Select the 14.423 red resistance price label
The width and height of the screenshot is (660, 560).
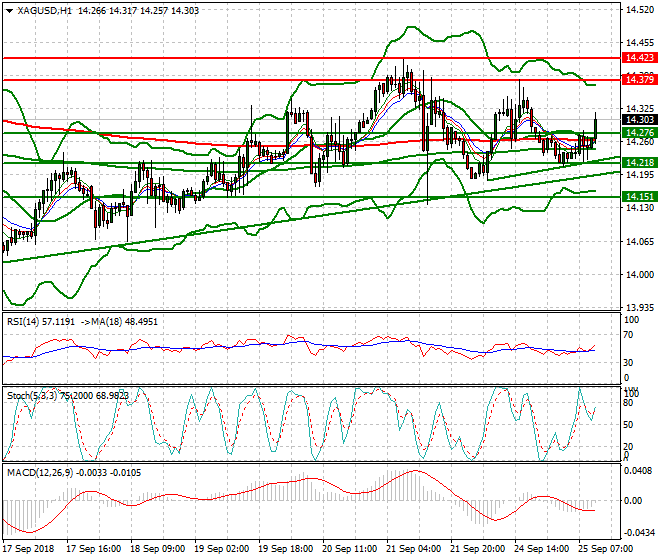point(639,57)
